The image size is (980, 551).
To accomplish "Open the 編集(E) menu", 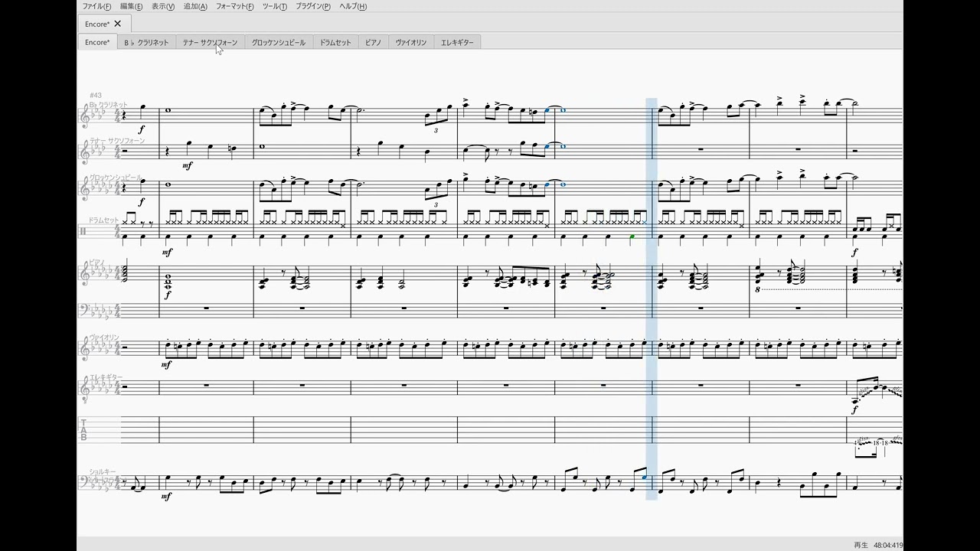I will pyautogui.click(x=131, y=6).
